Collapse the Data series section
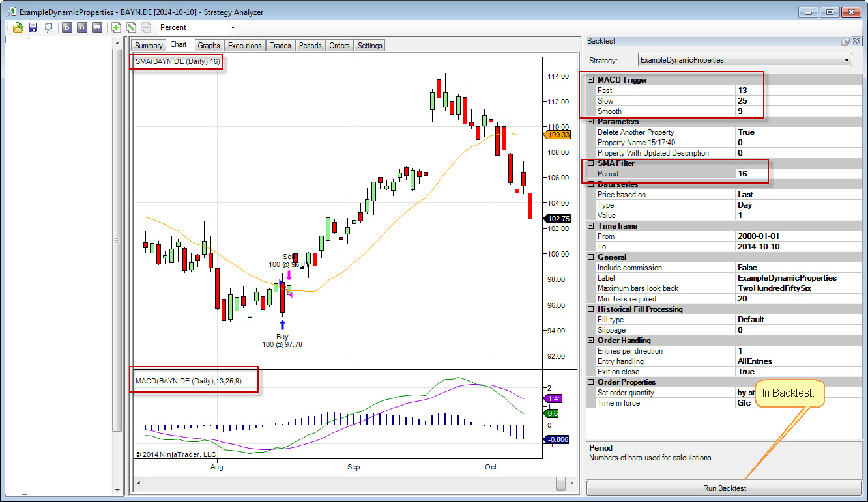The width and height of the screenshot is (868, 502). (x=590, y=184)
